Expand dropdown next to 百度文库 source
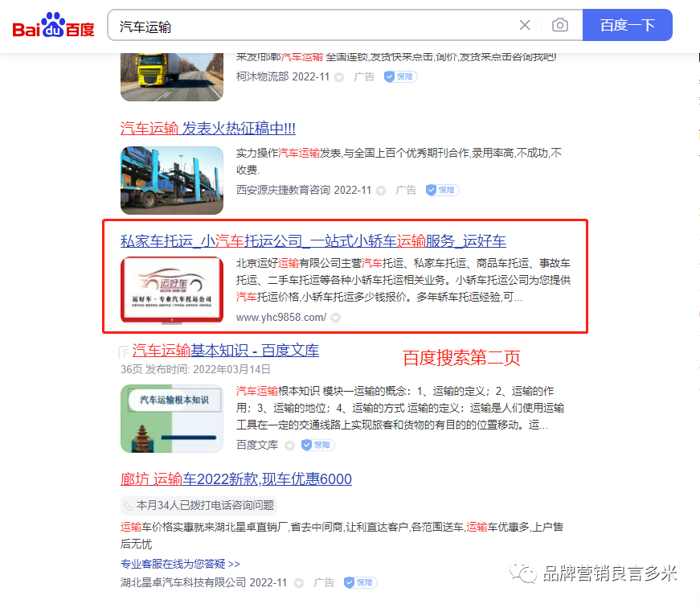 click(290, 446)
